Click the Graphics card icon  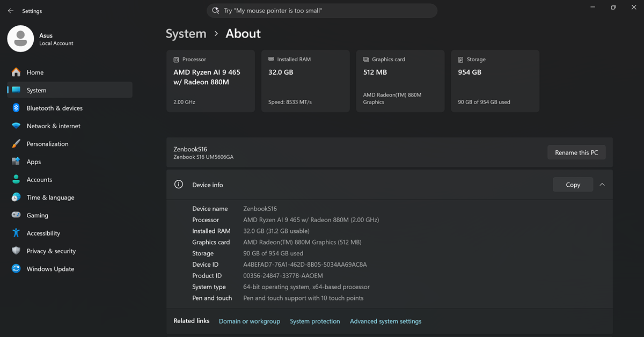[x=366, y=60]
